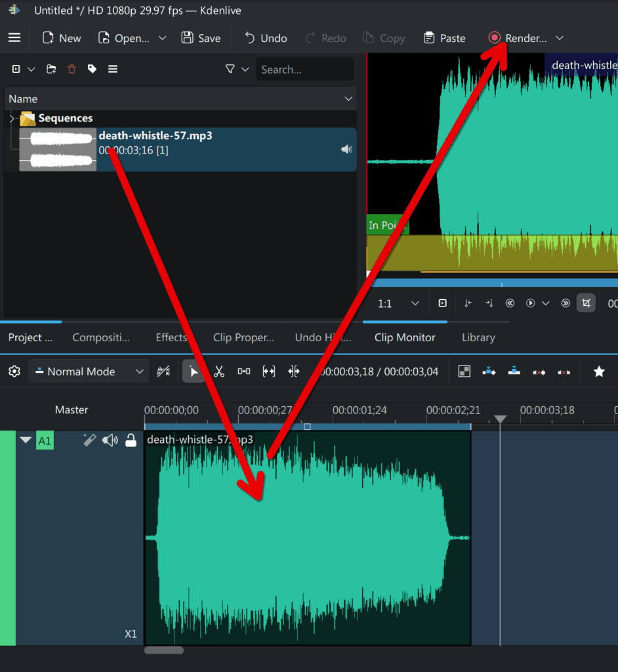This screenshot has height=672, width=618.
Task: Toggle lock on track A1
Action: tap(131, 440)
